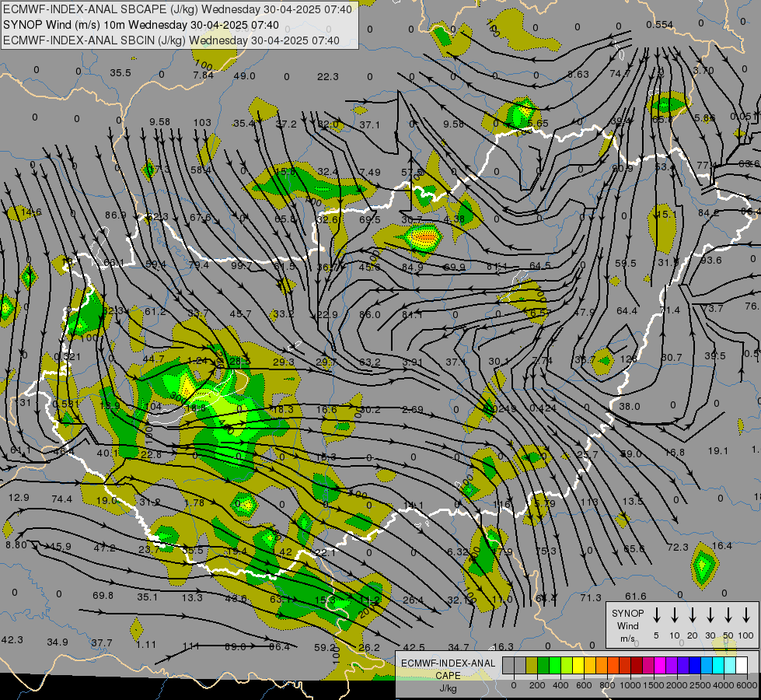Image resolution: width=761 pixels, height=700 pixels.
Task: Click the map value 73.7
Action: [713, 308]
